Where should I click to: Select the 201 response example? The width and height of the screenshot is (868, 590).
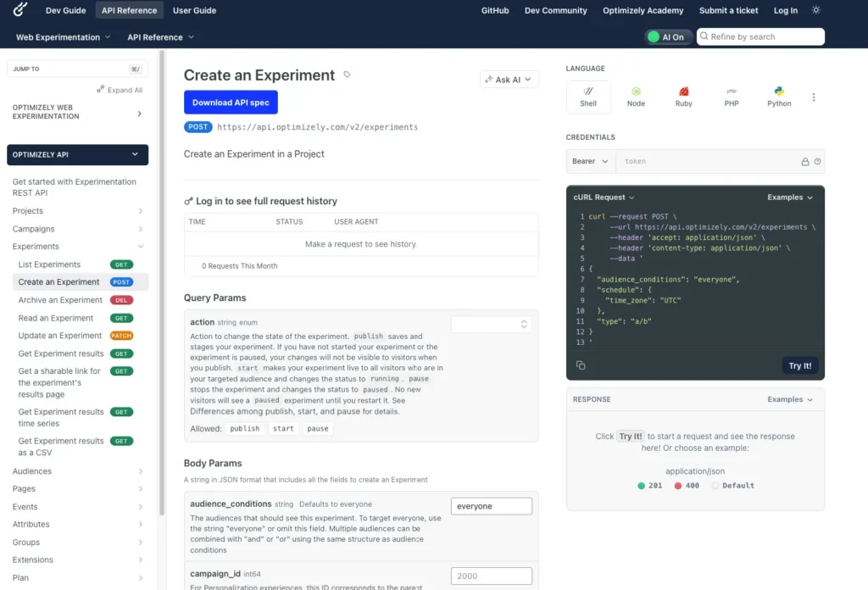point(649,485)
